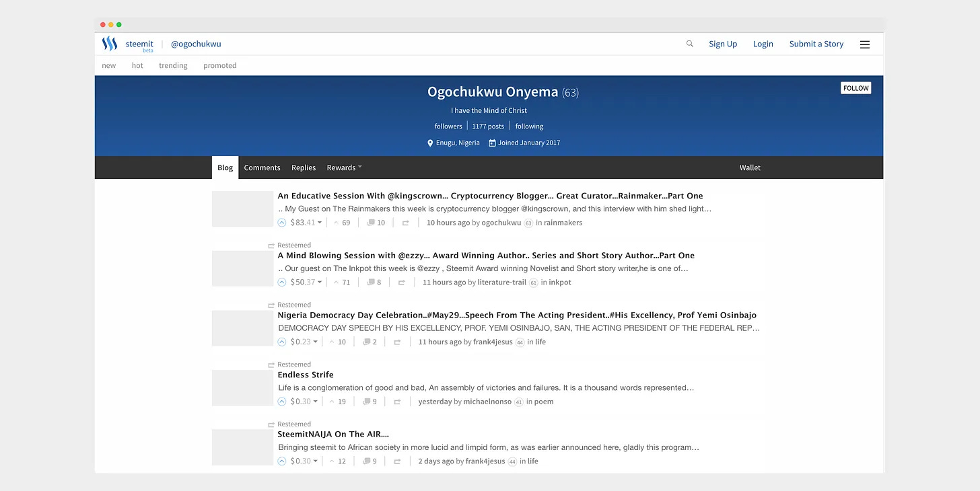
Task: Resteem the Nigeria Democracy Day post
Action: (398, 342)
